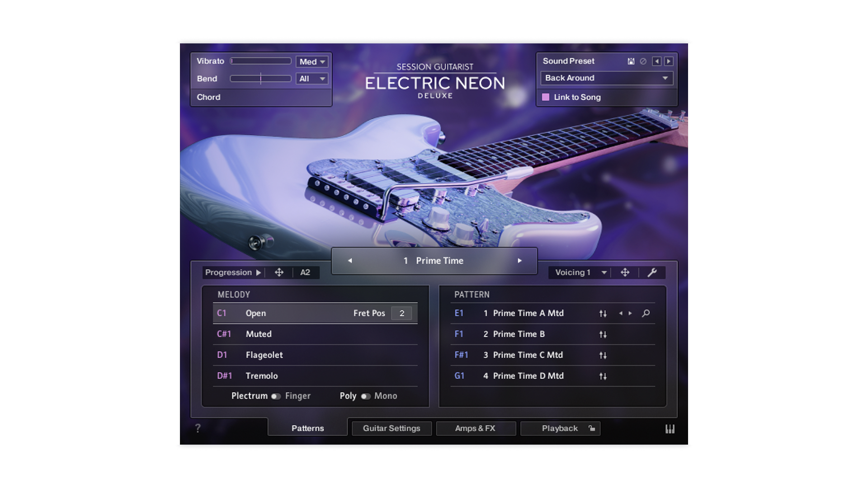Screen dimensions: 868x488
Task: Toggle Link to Song checkbox
Action: (546, 97)
